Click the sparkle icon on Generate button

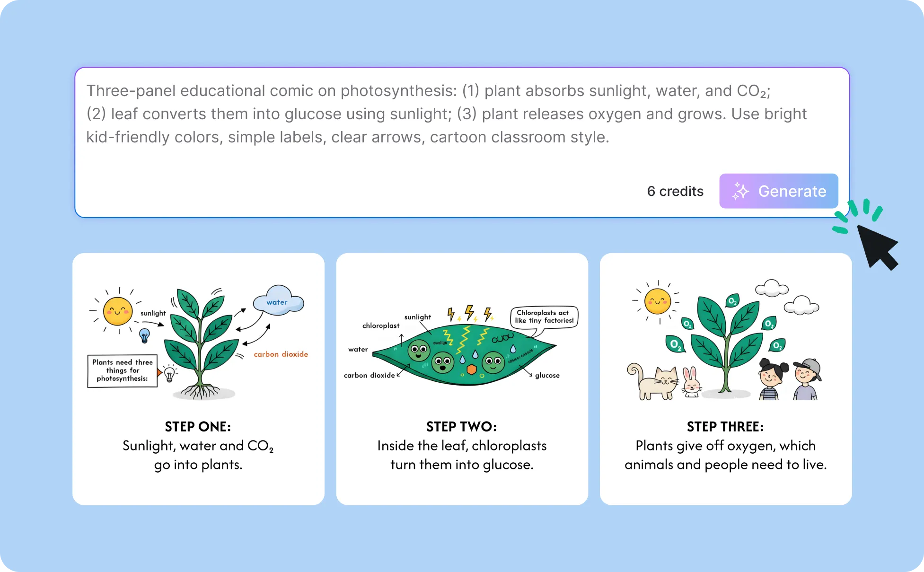[740, 191]
